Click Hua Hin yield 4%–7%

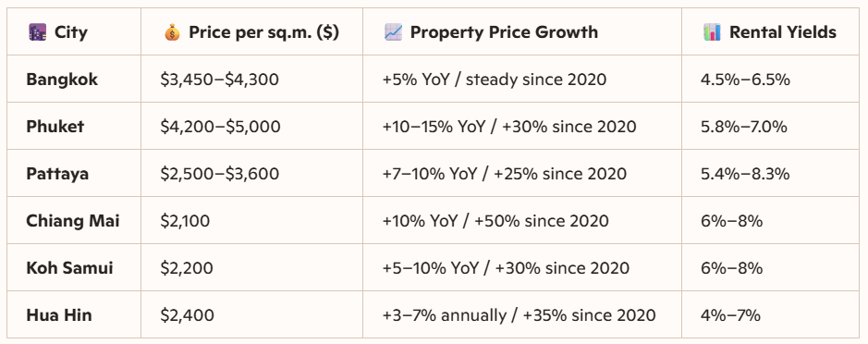tap(730, 315)
